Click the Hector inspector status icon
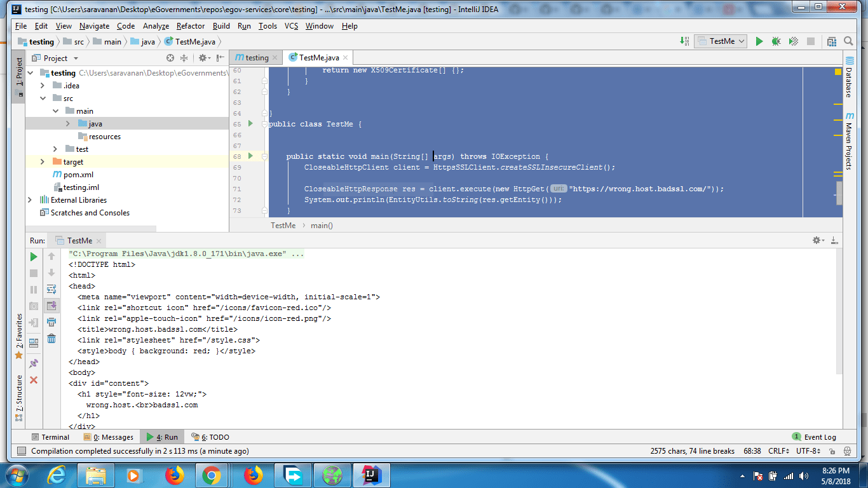The image size is (868, 488). click(848, 451)
